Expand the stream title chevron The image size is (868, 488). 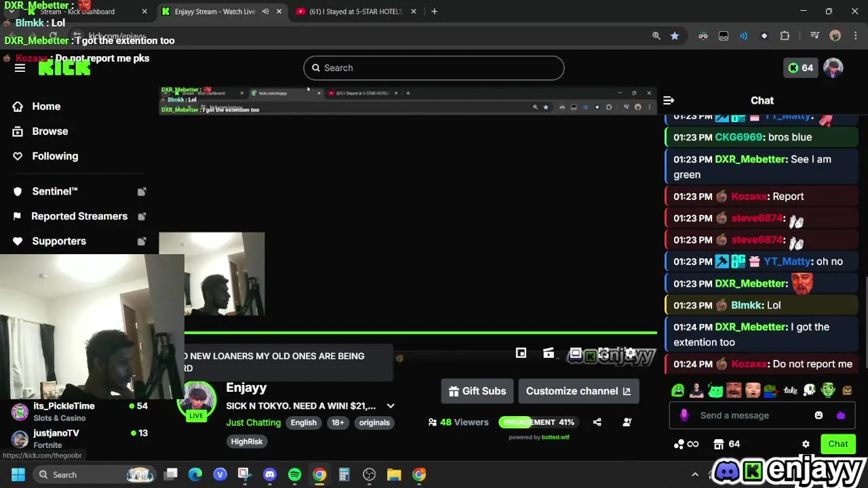[391, 406]
